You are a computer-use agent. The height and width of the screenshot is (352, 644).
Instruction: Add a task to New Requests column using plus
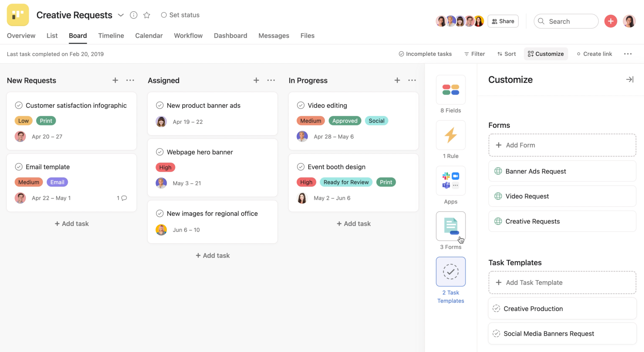point(115,80)
